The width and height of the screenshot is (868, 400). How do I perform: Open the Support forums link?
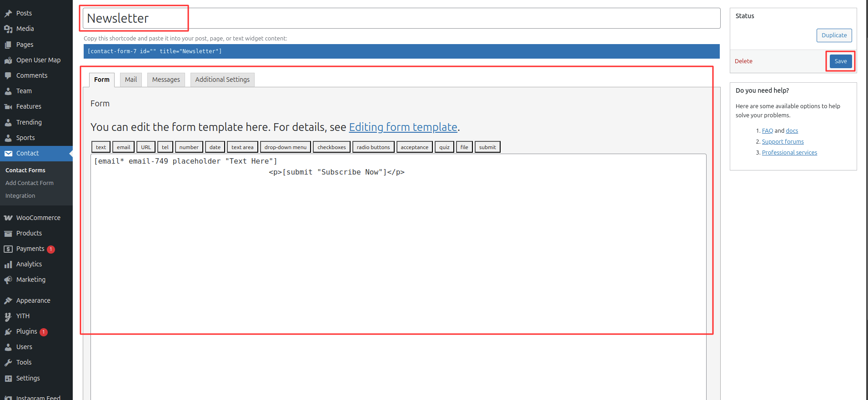(783, 141)
